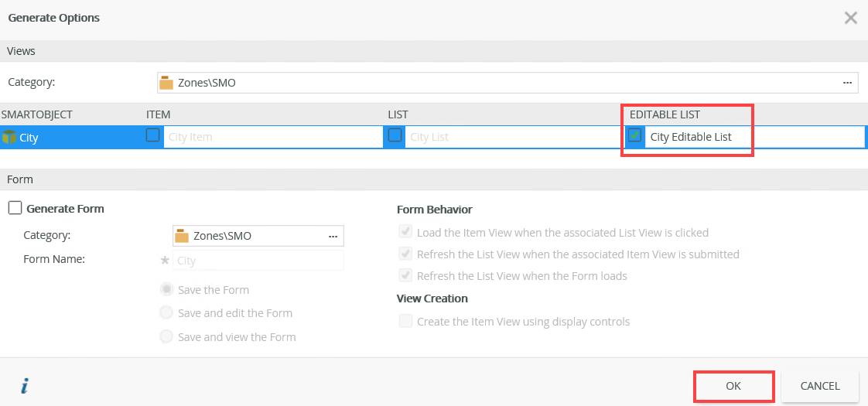
Task: Click the Form category folder icon
Action: 182,236
